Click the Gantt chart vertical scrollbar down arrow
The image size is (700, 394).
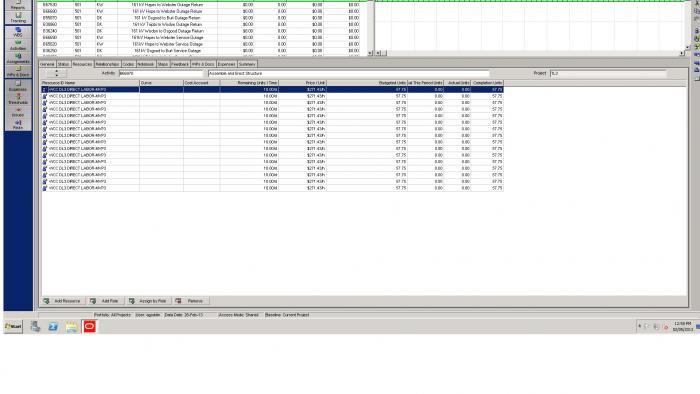click(x=687, y=47)
